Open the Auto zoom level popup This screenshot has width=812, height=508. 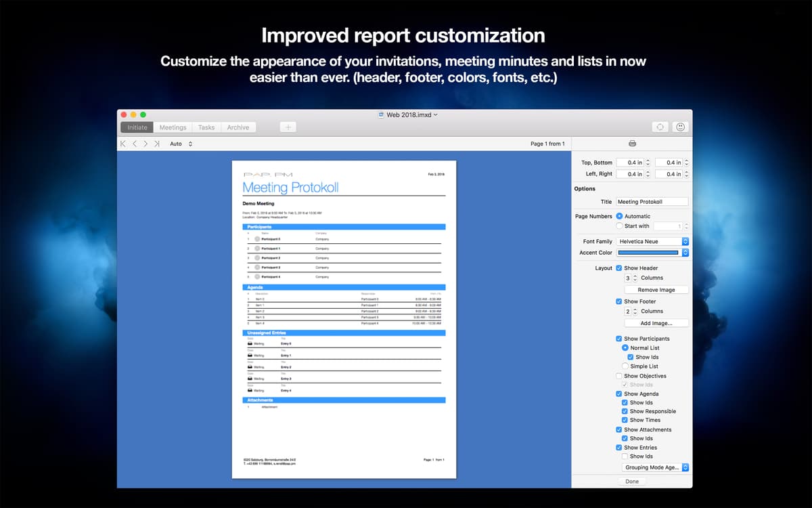(x=181, y=144)
